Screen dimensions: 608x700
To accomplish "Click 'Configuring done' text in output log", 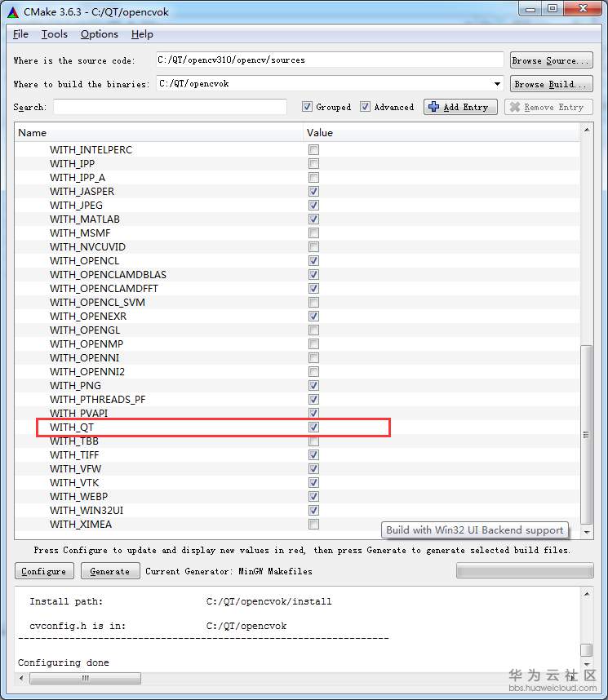I will pos(64,662).
